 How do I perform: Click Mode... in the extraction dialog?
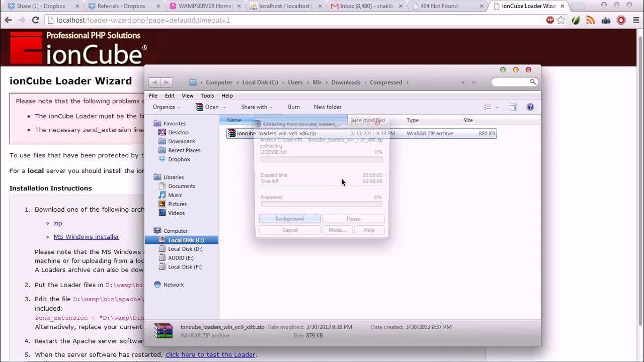click(337, 230)
